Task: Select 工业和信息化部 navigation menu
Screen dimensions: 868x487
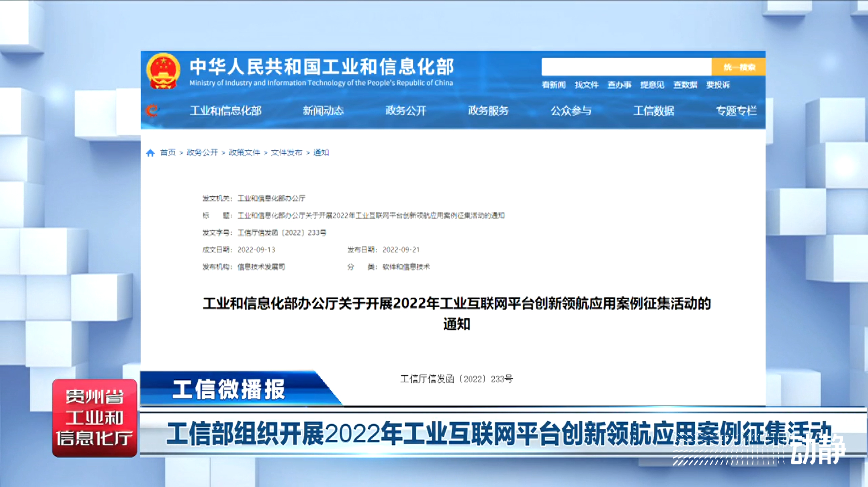Action: 225,110
